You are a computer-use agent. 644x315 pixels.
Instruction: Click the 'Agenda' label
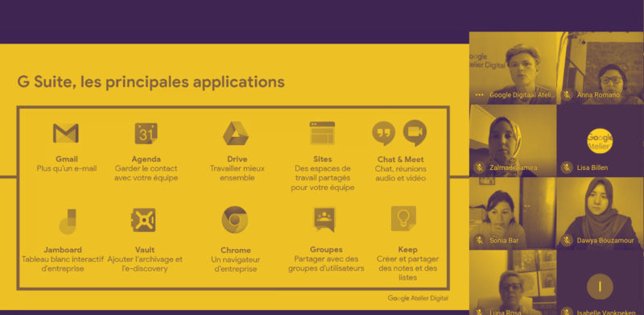[146, 160]
